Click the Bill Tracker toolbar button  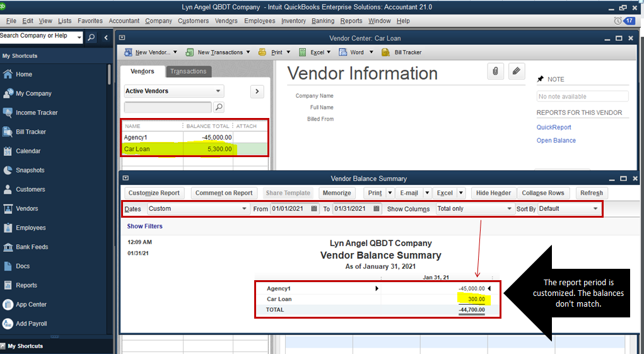[x=402, y=52]
